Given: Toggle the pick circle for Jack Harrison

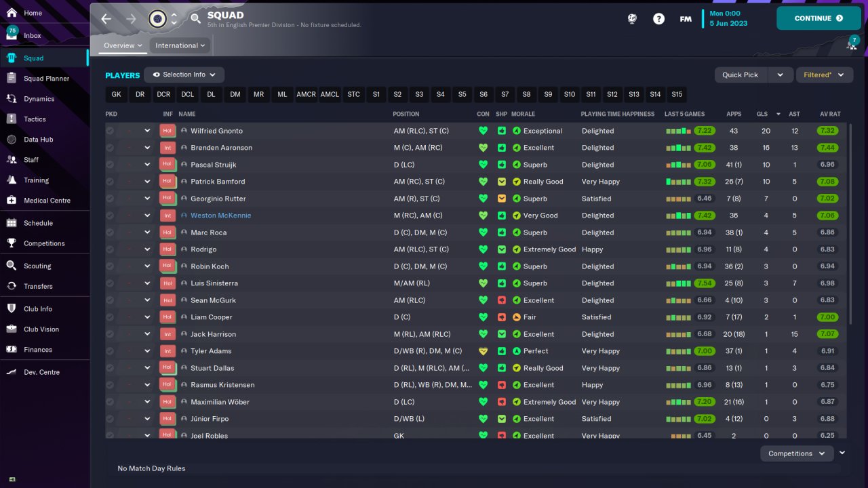Looking at the screenshot, I should 110,334.
